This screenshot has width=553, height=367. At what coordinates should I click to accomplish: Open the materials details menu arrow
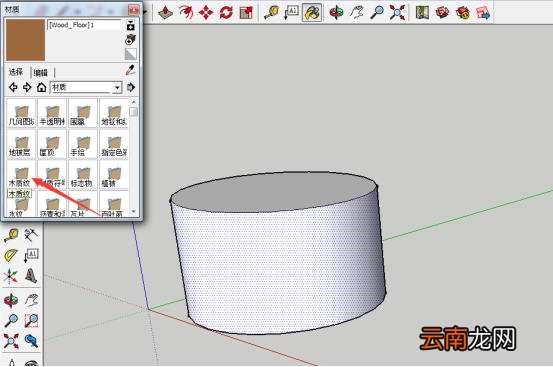(x=131, y=87)
